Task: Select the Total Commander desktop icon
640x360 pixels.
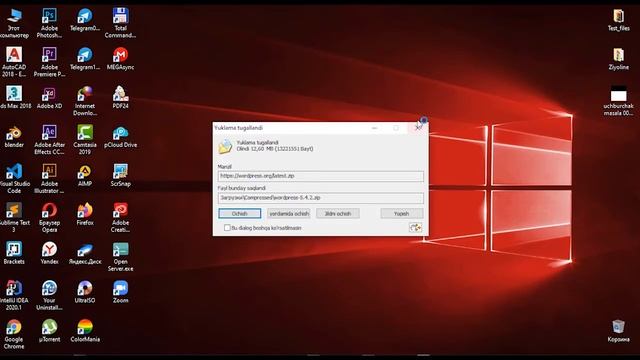Action: pyautogui.click(x=120, y=23)
